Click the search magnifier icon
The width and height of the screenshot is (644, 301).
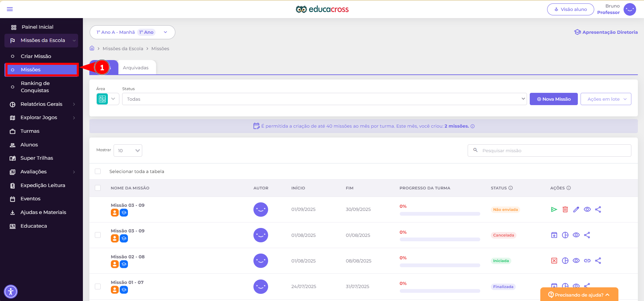(x=475, y=150)
